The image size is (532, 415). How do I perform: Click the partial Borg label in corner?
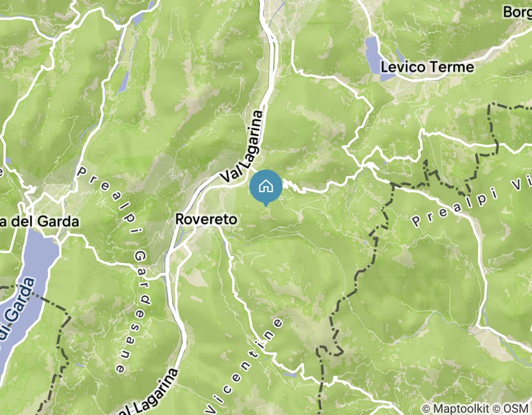tap(517, 12)
